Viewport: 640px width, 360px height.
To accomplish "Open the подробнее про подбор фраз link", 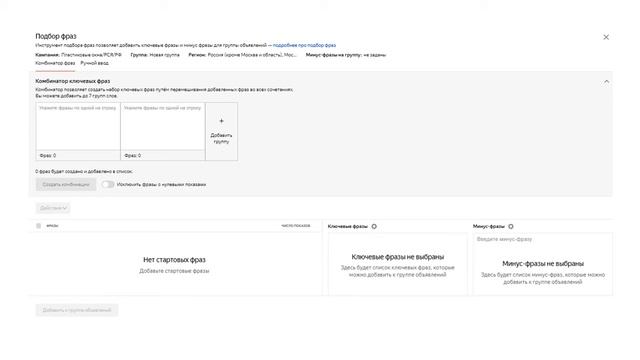I will (x=304, y=45).
